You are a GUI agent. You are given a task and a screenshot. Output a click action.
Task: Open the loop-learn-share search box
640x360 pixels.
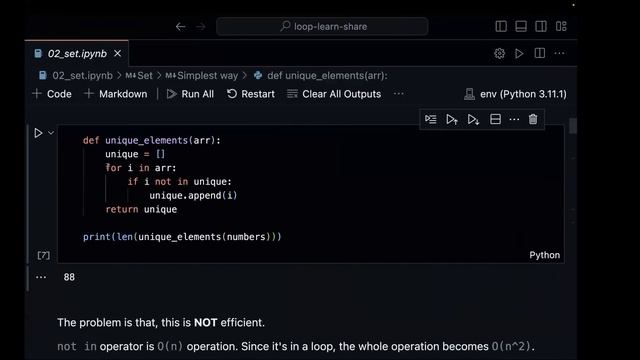coord(322,27)
